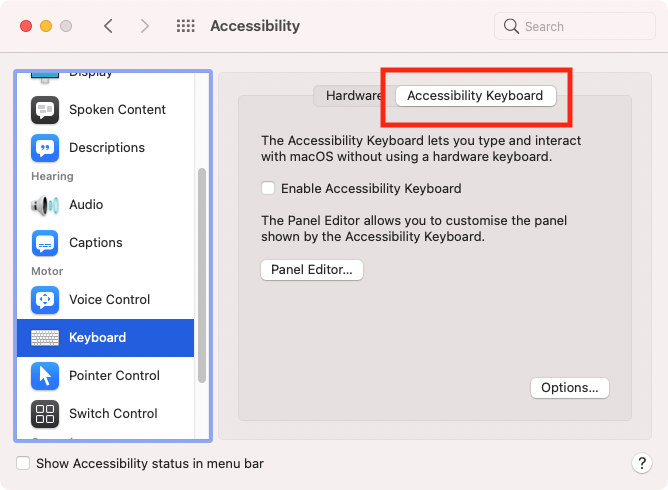
Task: Switch to the Accessibility Keyboard tab
Action: 475,95
